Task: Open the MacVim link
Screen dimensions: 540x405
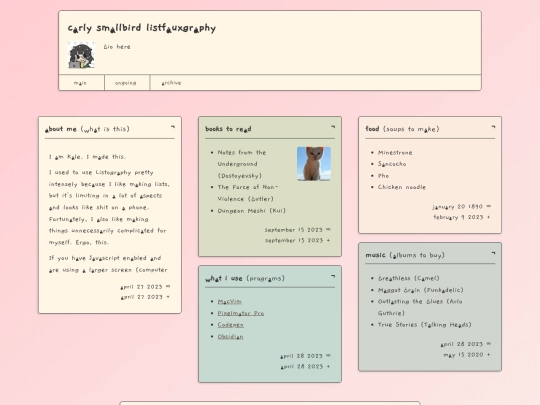Action: 229,301
